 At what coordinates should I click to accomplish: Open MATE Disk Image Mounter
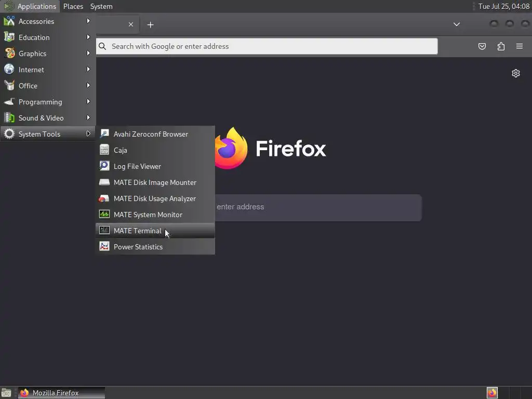pyautogui.click(x=155, y=182)
